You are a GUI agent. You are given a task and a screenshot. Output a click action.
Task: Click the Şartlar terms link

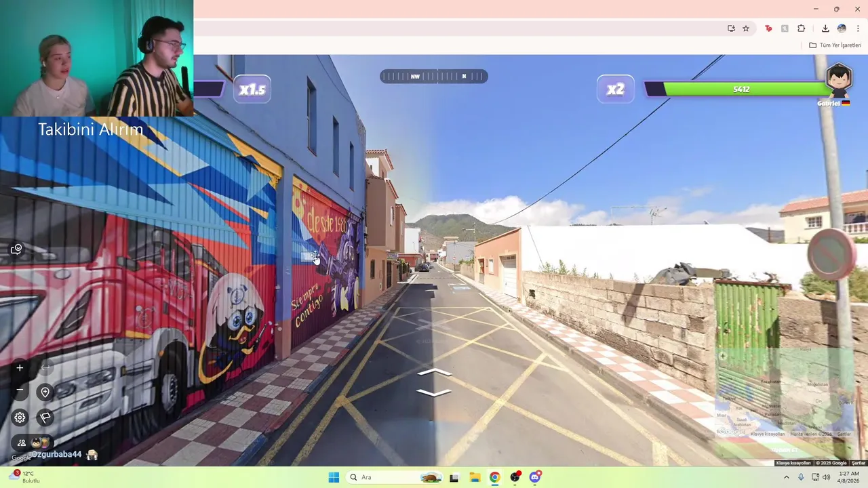[858, 463]
